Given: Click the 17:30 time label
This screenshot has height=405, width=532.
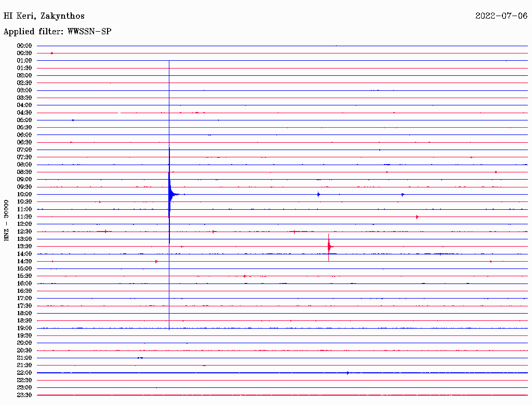Looking at the screenshot, I should [24, 306].
